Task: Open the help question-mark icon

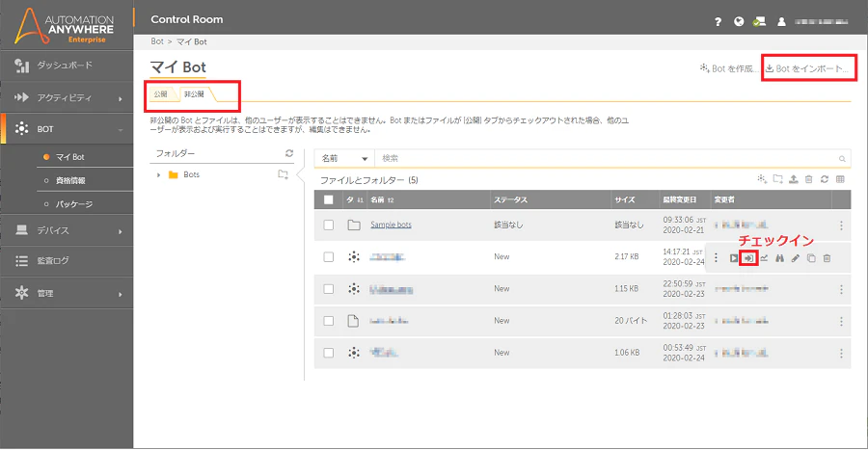Action: pos(718,21)
